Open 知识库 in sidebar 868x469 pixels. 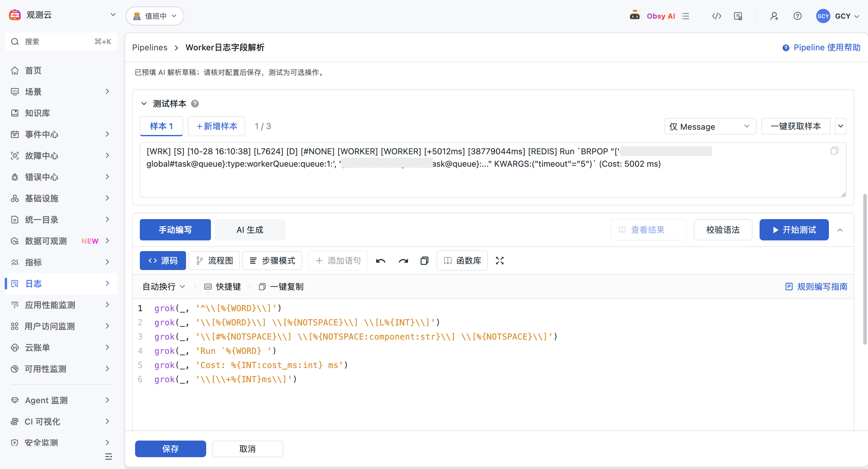click(x=61, y=113)
